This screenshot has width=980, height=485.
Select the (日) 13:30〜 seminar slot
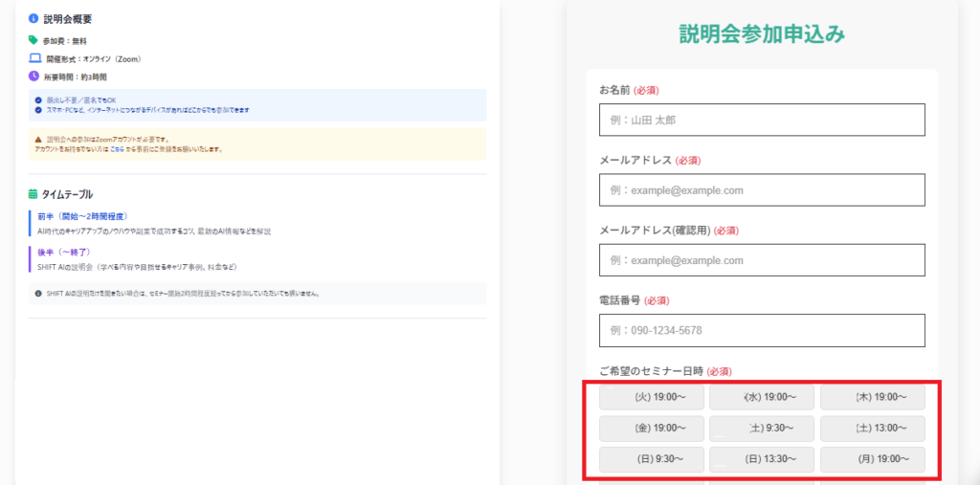tap(762, 459)
